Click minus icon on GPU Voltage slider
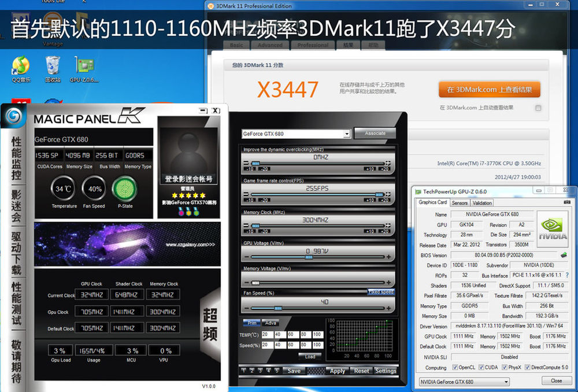 point(247,257)
